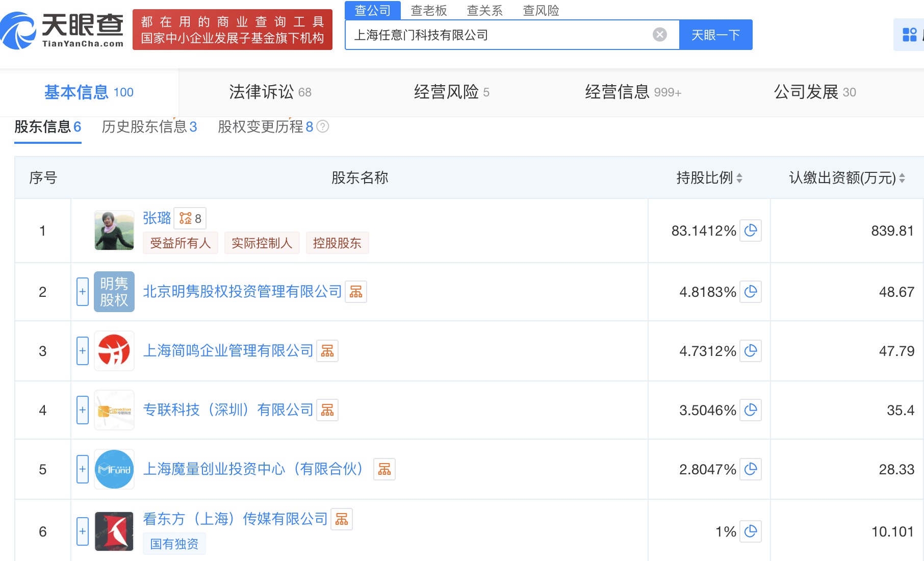
Task: Switch to the 法律诉讼 tab
Action: (x=270, y=92)
